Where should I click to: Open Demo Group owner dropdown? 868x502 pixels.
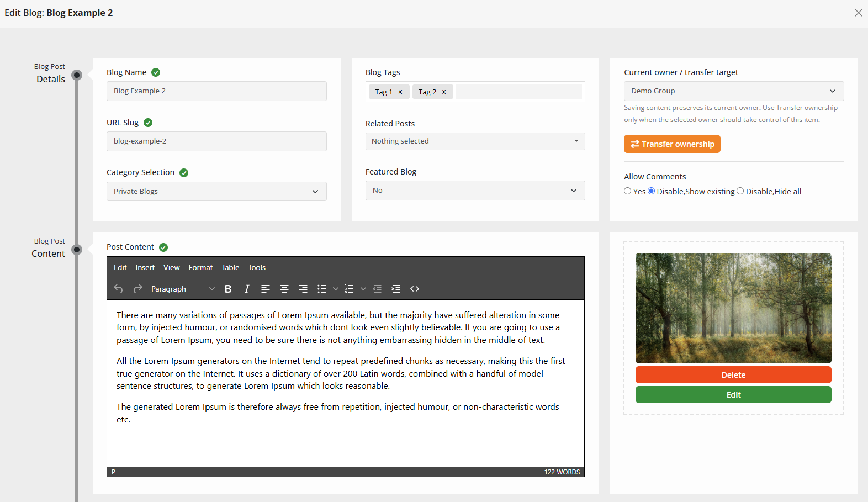click(x=734, y=91)
